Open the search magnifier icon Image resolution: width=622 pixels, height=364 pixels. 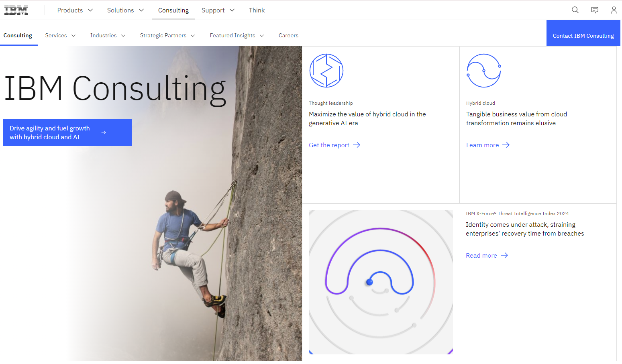point(575,10)
